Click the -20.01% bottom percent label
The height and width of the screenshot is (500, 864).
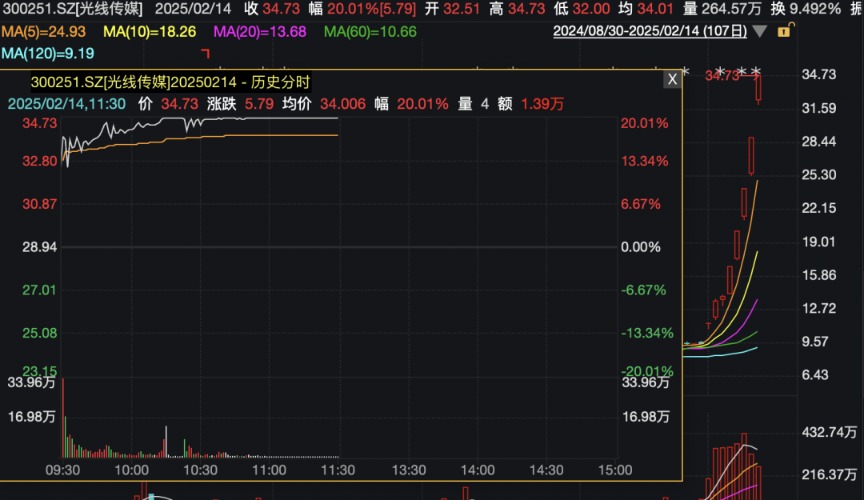coord(646,372)
